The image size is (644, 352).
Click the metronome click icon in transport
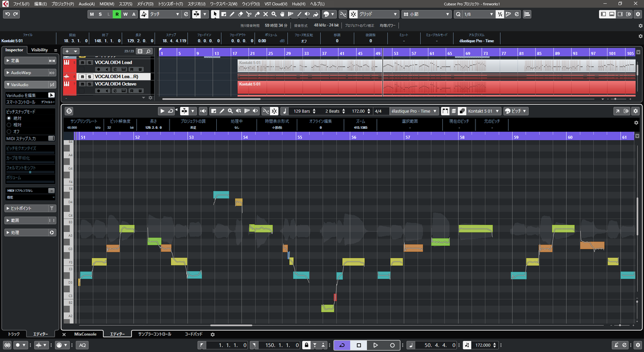click(x=617, y=345)
